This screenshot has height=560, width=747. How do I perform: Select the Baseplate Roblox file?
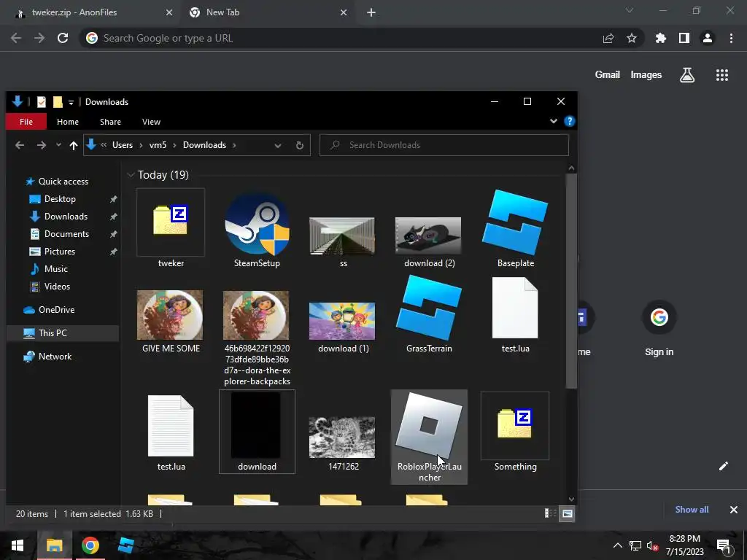click(x=515, y=227)
